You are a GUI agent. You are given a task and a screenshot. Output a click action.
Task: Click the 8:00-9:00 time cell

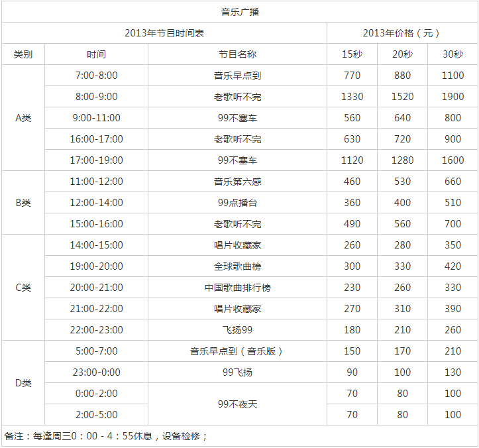pyautogui.click(x=96, y=97)
